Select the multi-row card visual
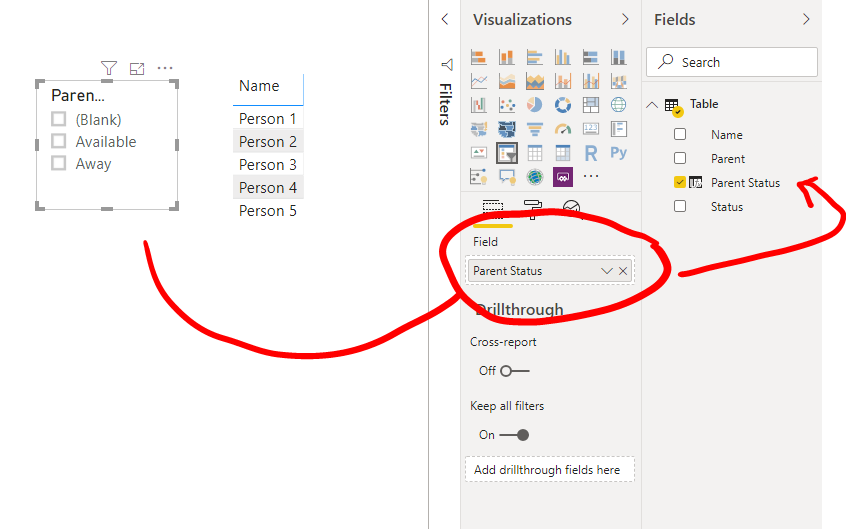This screenshot has width=846, height=529. (619, 129)
